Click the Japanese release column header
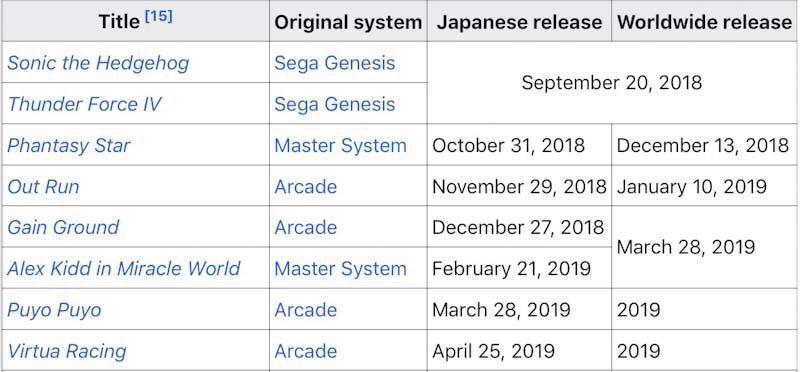Image resolution: width=800 pixels, height=372 pixels. tap(519, 21)
